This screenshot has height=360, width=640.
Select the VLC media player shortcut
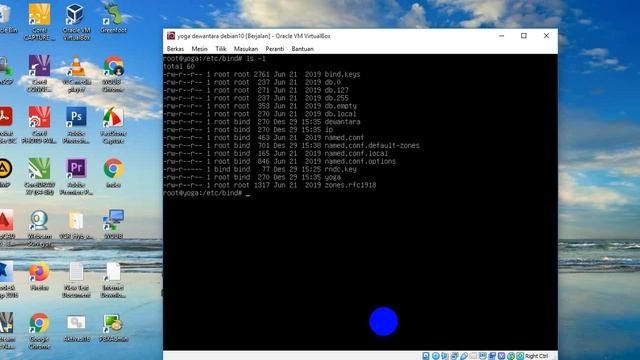[x=76, y=74]
